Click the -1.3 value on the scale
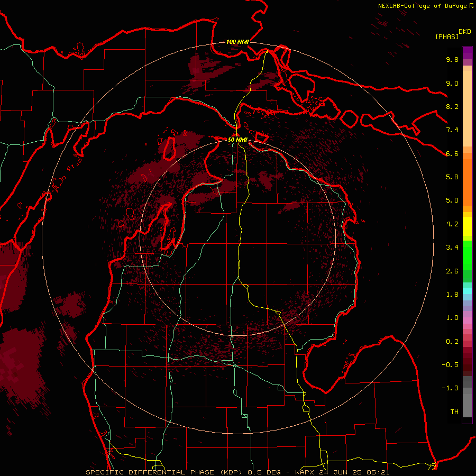Screen dimensions: 476x476 [x=450, y=388]
